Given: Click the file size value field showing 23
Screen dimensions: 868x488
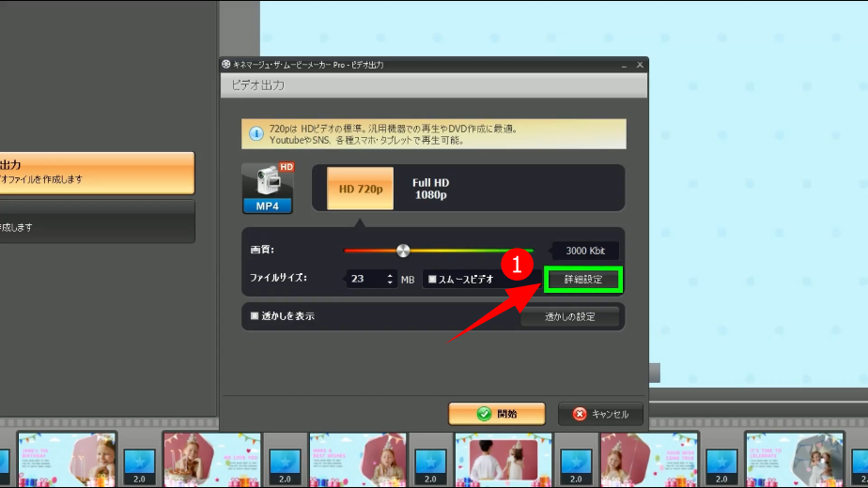Looking at the screenshot, I should (x=364, y=279).
